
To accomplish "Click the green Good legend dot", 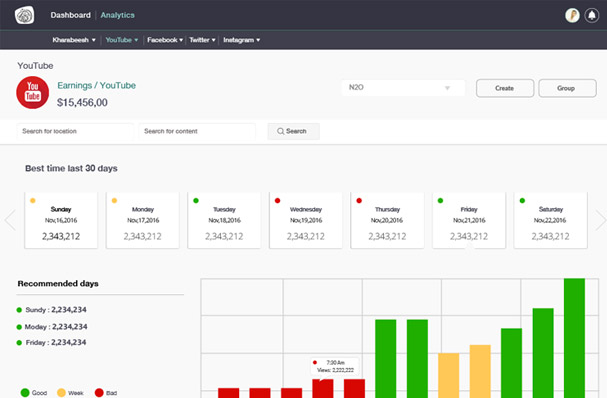I will pos(25,393).
